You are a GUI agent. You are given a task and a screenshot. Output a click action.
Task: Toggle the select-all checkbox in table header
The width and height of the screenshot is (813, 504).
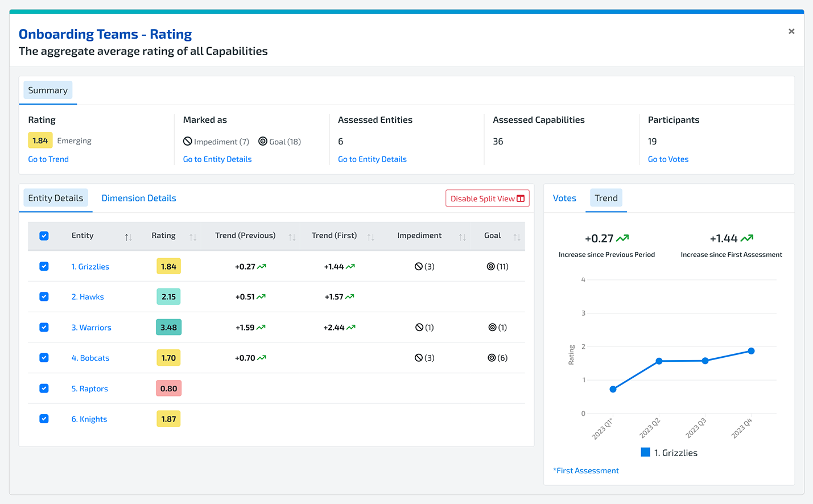tap(44, 236)
